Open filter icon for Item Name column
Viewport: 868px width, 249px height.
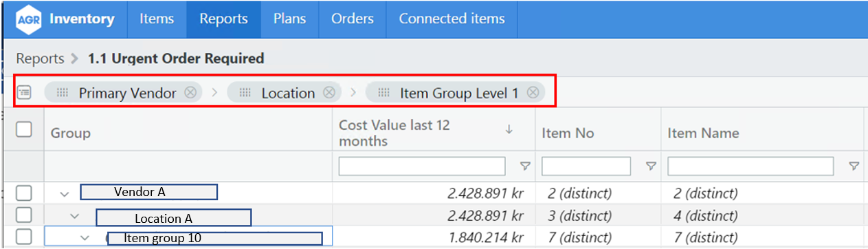pos(854,166)
